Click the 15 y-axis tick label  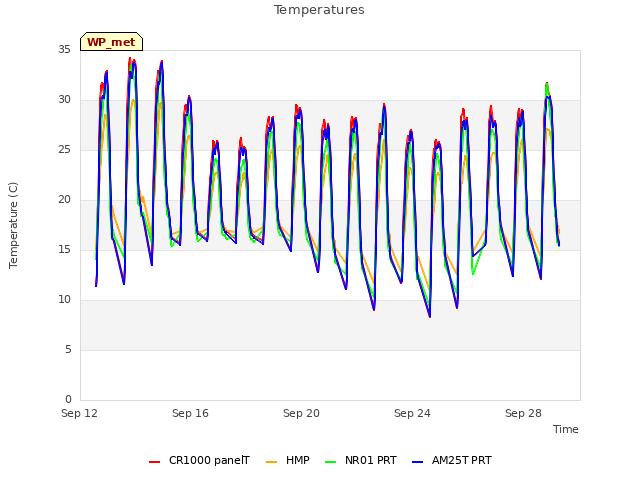coord(64,250)
